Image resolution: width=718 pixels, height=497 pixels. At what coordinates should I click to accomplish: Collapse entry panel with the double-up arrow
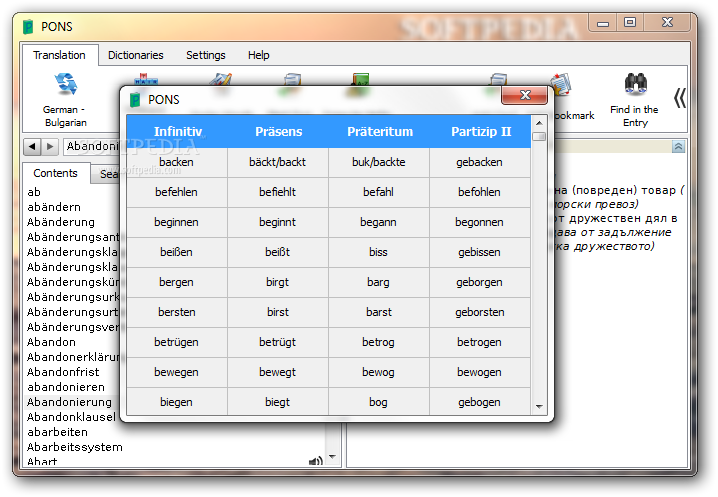(678, 147)
